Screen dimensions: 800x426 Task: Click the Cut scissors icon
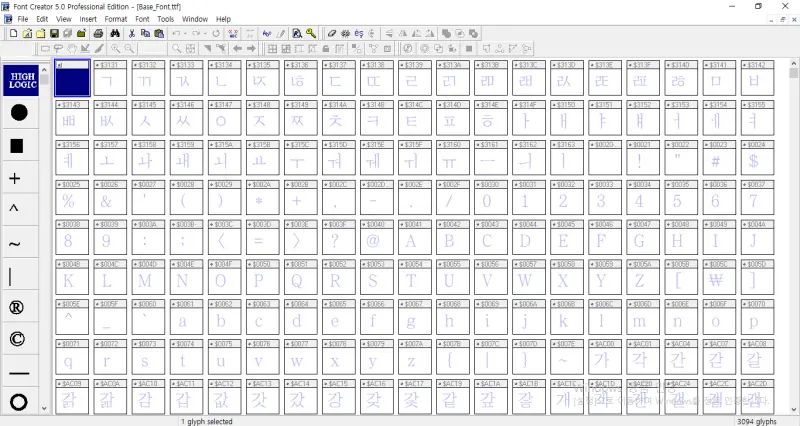point(132,33)
